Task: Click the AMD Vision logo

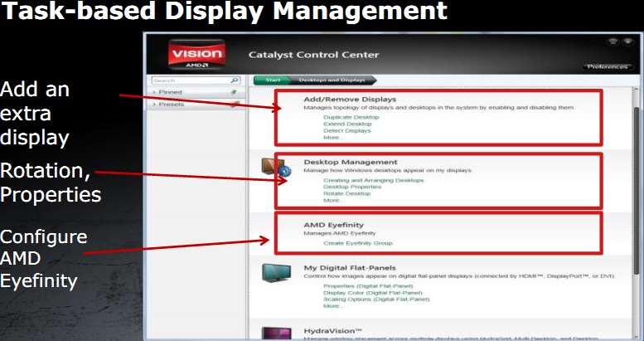Action: click(196, 54)
